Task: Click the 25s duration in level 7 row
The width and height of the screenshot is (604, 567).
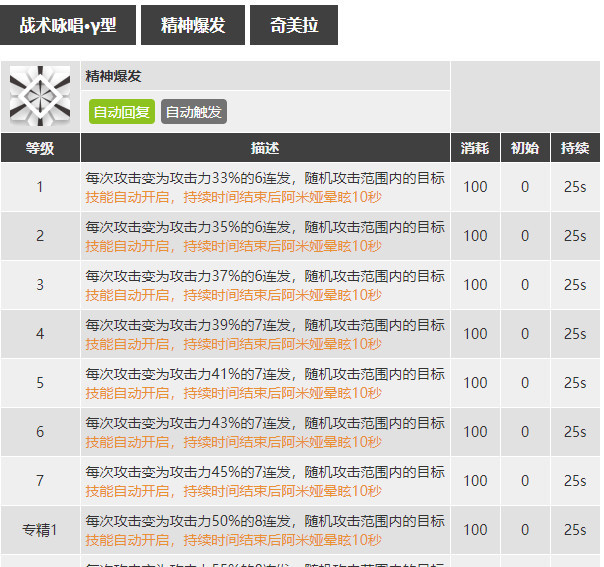Action: tap(575, 481)
